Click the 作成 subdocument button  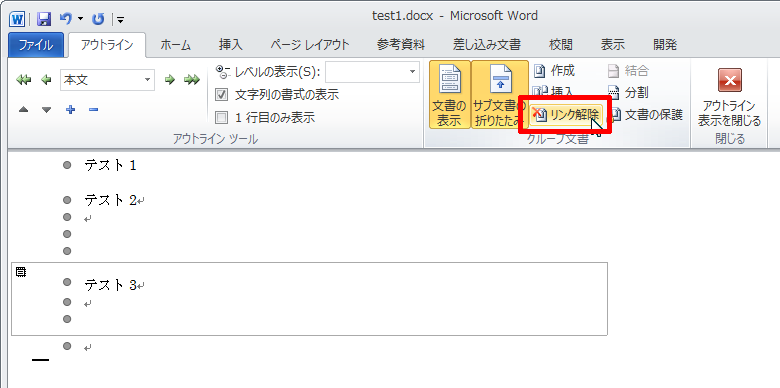click(x=555, y=71)
